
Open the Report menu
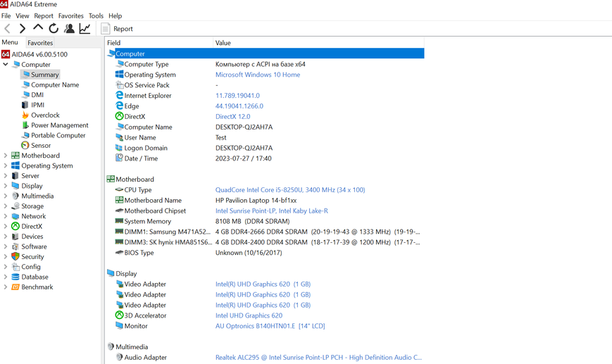point(44,15)
